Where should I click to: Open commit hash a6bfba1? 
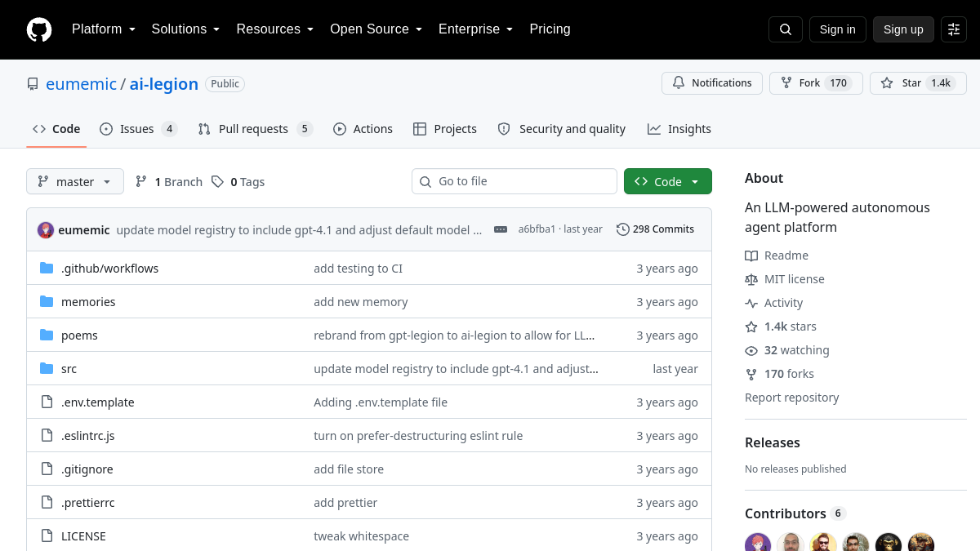pos(537,229)
